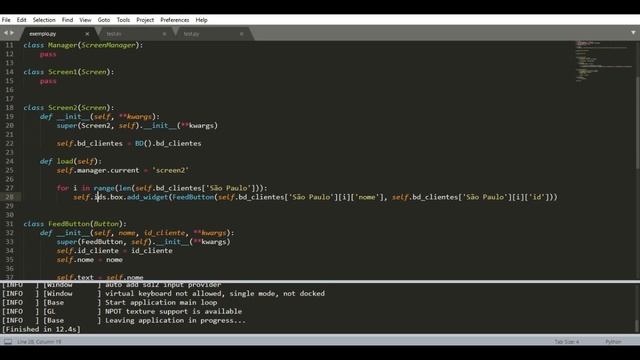Close the test.kv tab
Image resolution: width=640 pixels, height=360 pixels.
164,34
